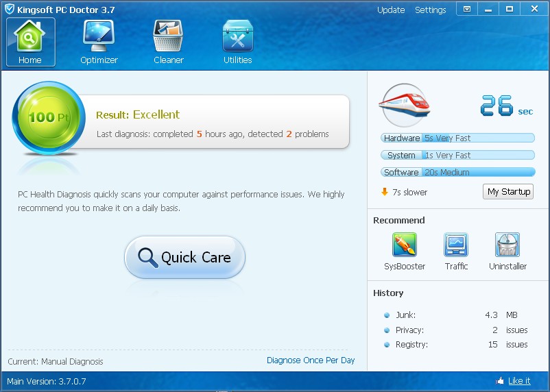This screenshot has width=550, height=392.
Task: Click the '2 issues' privacy value
Action: tap(510, 330)
